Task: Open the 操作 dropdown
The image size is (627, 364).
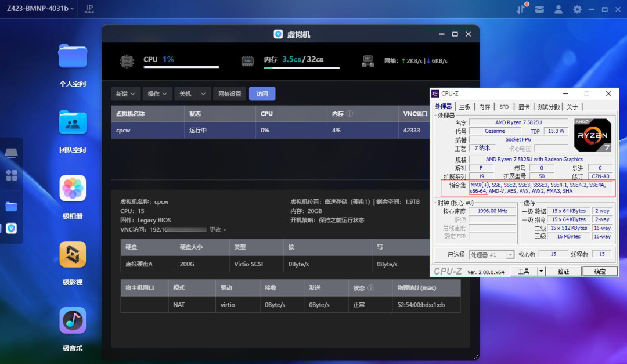Action: 157,93
